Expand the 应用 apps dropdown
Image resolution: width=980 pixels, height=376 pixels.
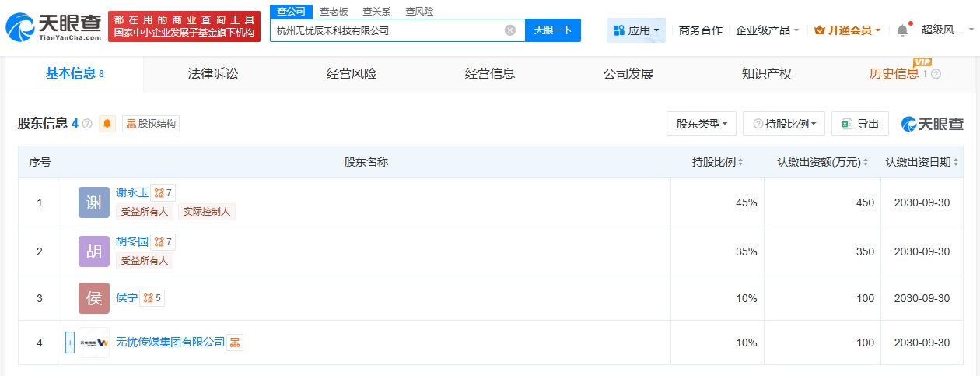tap(635, 30)
